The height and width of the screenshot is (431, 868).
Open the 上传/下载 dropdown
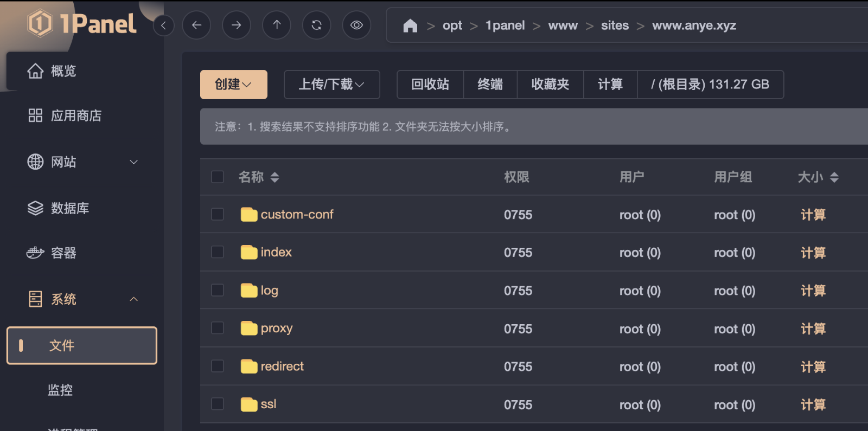point(331,84)
